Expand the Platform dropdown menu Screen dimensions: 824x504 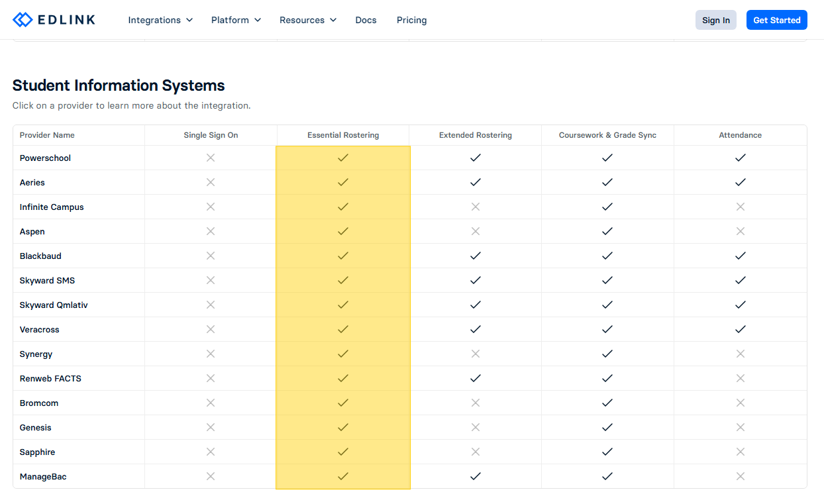[236, 20]
